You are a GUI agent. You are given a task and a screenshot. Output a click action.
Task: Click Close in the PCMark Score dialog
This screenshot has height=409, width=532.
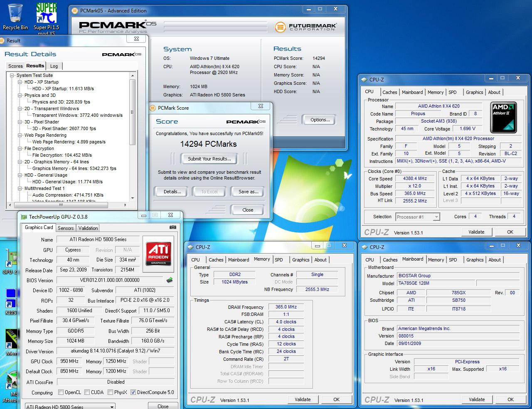pos(248,210)
